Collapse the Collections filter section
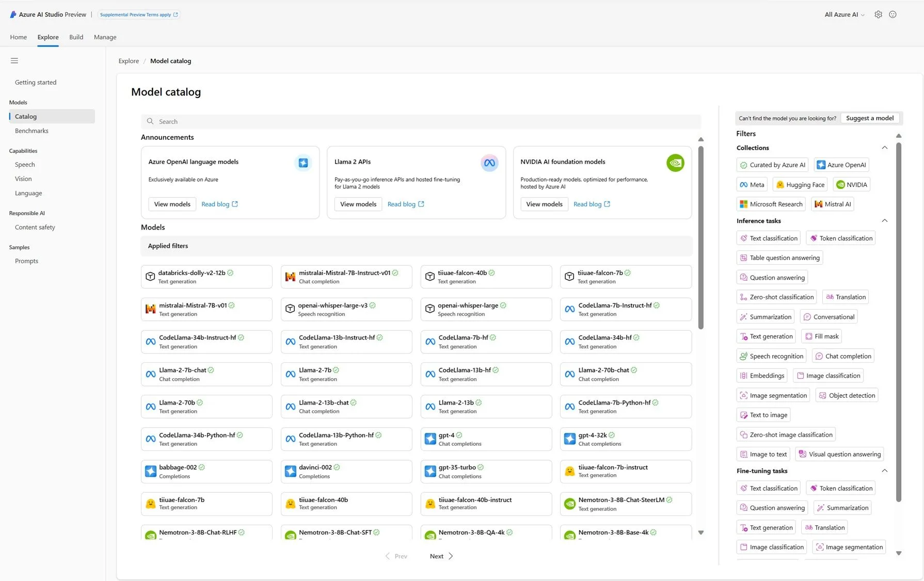This screenshot has height=581, width=924. pyautogui.click(x=884, y=148)
